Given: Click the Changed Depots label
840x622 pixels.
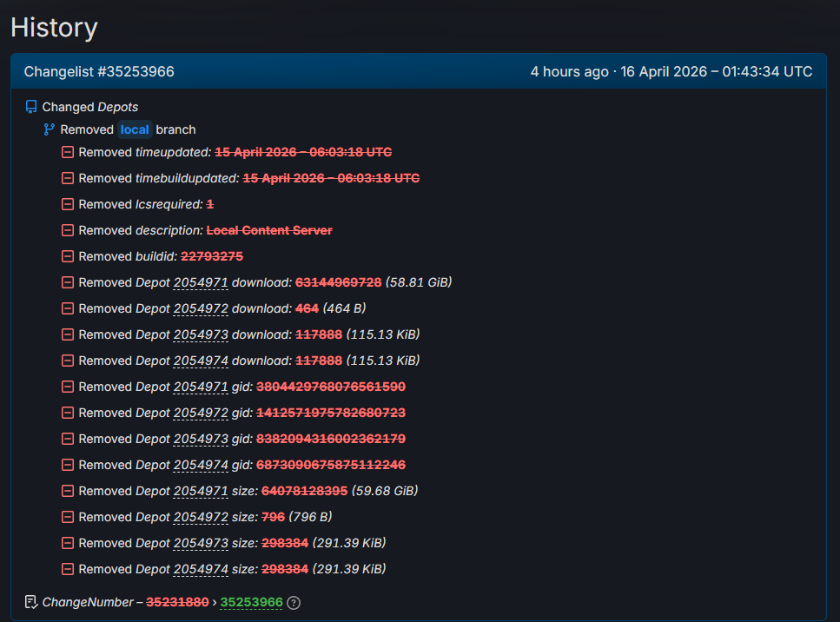Looking at the screenshot, I should tap(90, 107).
